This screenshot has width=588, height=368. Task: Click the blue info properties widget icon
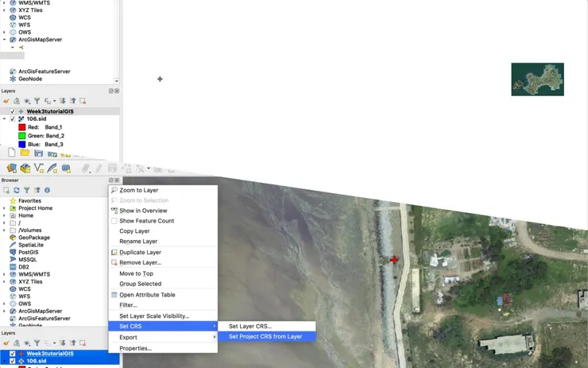(x=47, y=190)
